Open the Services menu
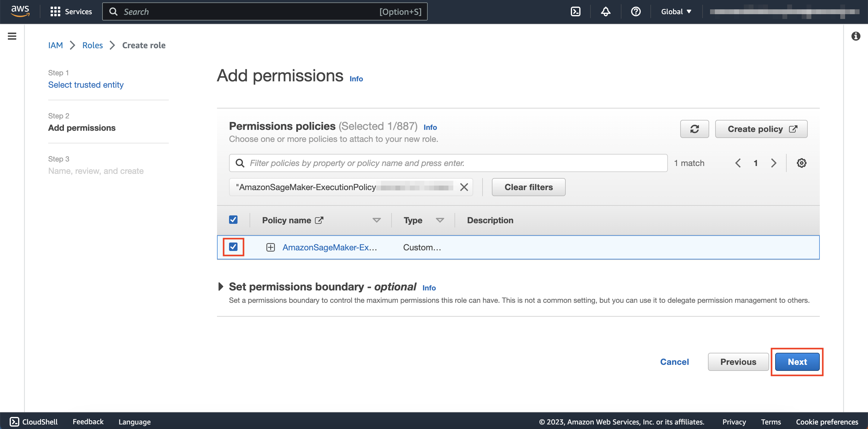 click(x=71, y=12)
